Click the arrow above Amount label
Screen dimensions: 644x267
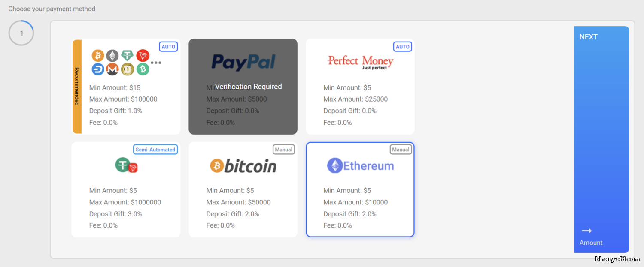586,231
